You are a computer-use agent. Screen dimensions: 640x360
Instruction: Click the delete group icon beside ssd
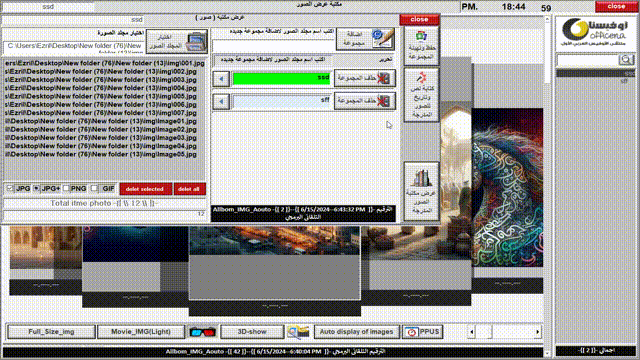coord(383,78)
